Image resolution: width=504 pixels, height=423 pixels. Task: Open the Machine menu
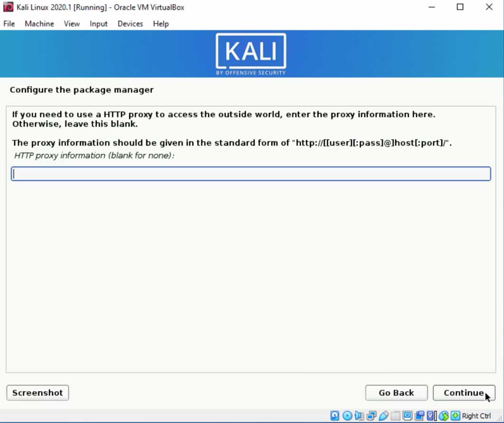point(39,24)
